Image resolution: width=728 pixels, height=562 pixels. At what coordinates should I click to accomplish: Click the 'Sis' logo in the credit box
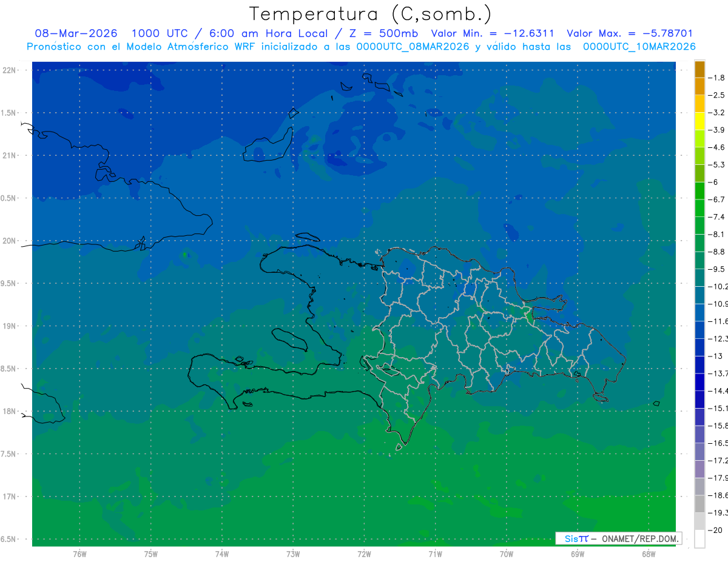click(573, 538)
